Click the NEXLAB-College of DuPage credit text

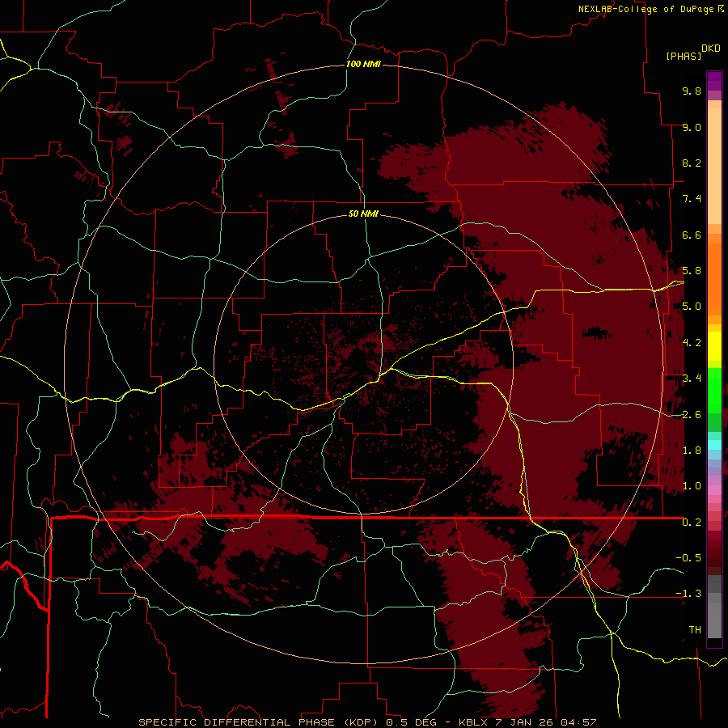tap(645, 9)
